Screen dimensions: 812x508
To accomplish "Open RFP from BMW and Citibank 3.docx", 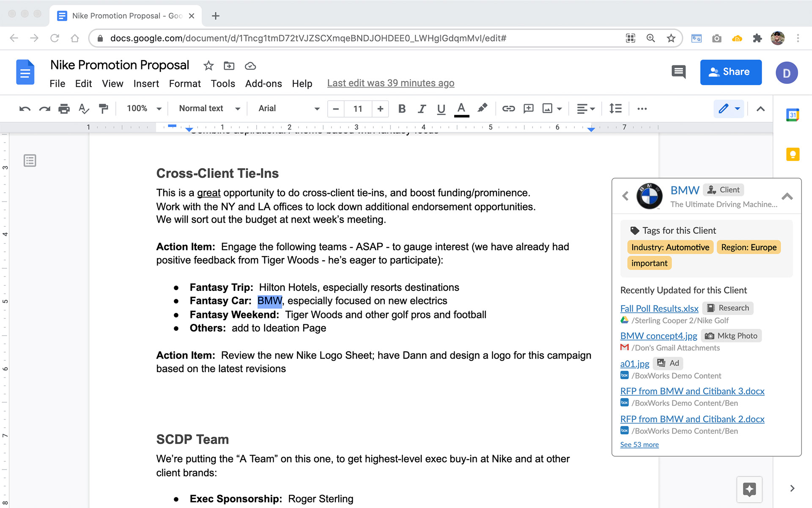I will click(x=692, y=391).
